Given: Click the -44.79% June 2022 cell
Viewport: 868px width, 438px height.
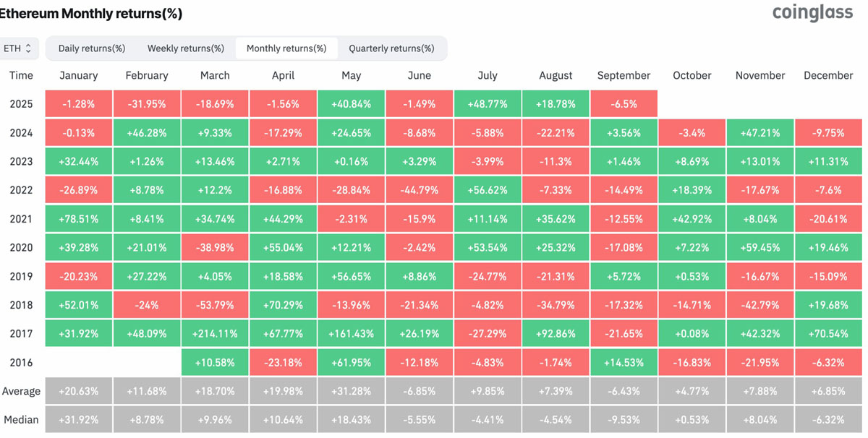Looking at the screenshot, I should pyautogui.click(x=420, y=190).
